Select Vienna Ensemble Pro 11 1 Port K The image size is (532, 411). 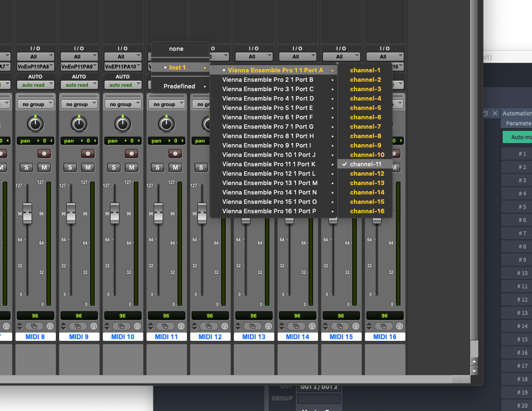tap(273, 164)
